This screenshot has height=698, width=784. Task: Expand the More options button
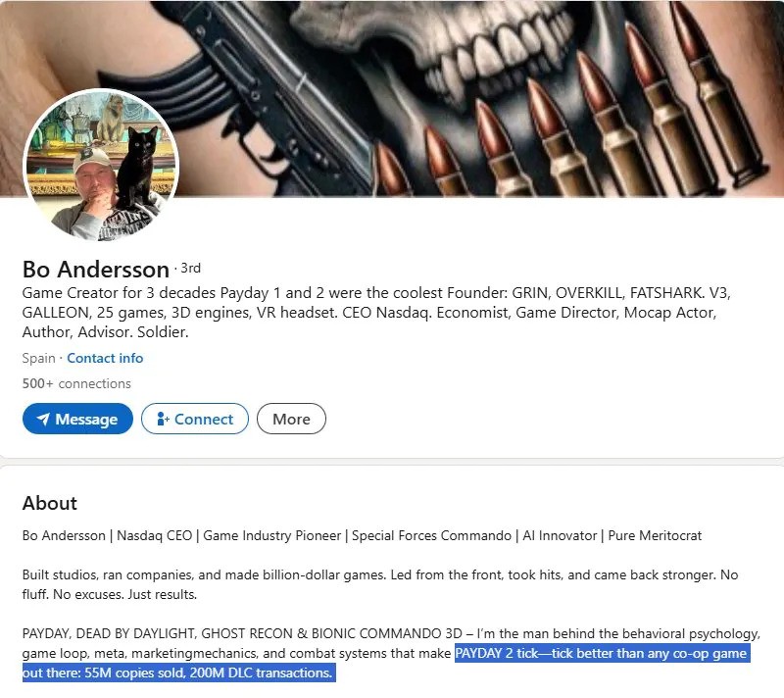click(291, 419)
